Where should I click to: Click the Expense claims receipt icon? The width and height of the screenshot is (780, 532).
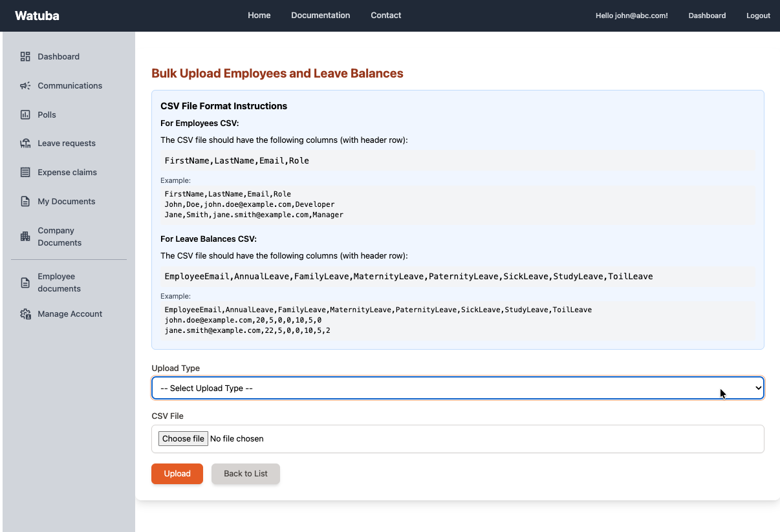tap(25, 173)
